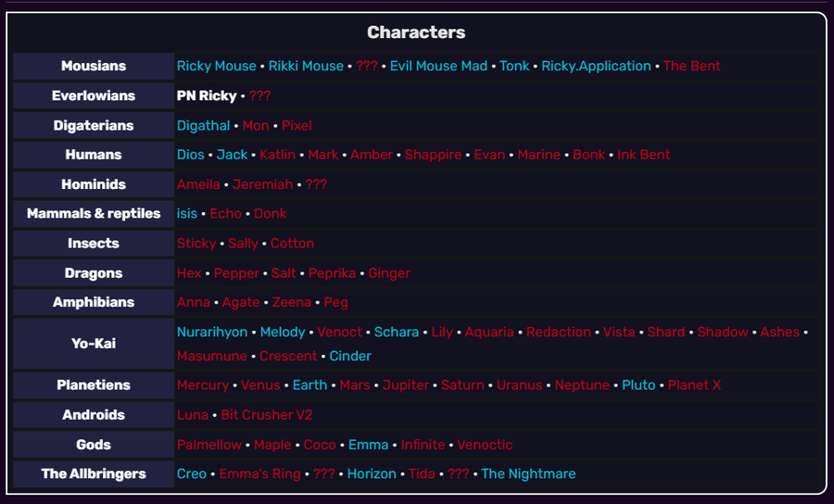Click the Bit Crusher V2 link

pos(267,415)
